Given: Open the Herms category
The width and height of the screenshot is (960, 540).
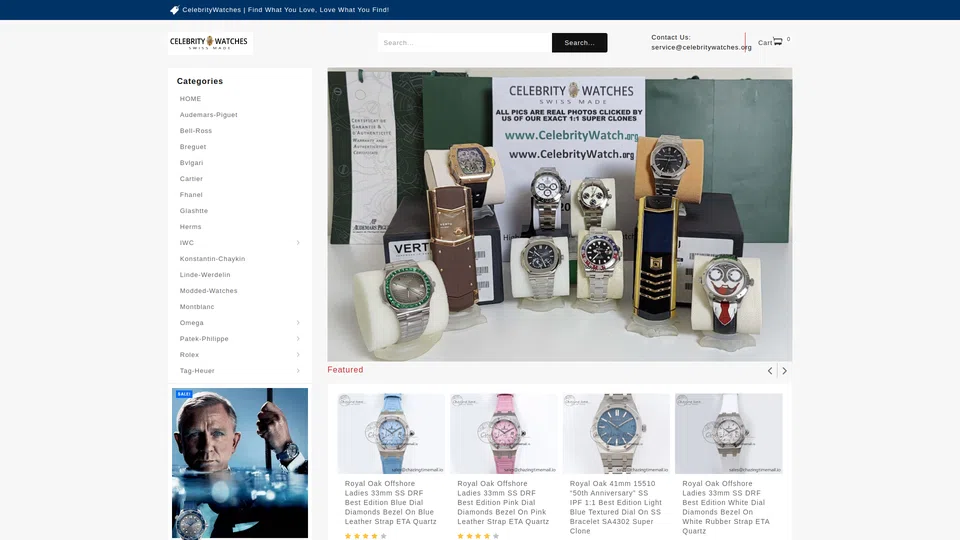Looking at the screenshot, I should click(190, 227).
